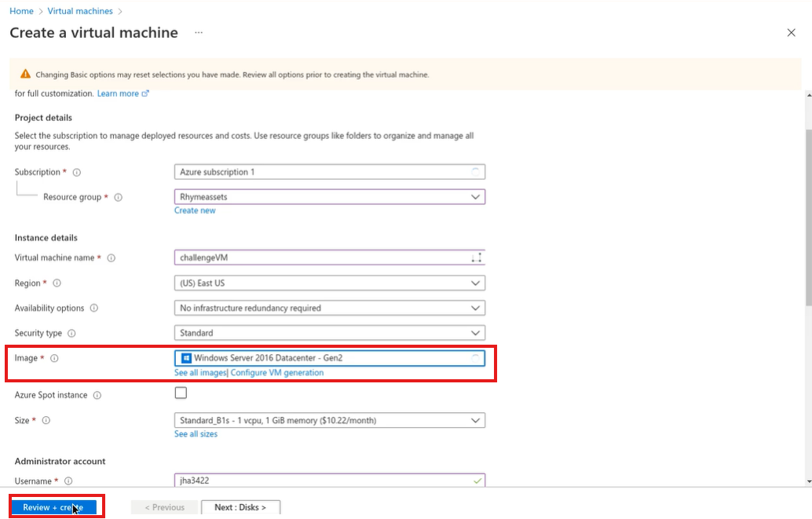This screenshot has height=519, width=812.
Task: Enable the Azure Spot instance checkbox
Action: [181, 393]
